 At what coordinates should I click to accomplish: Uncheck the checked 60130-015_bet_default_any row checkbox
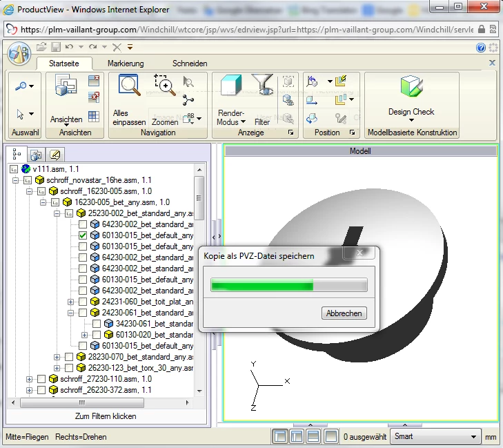(83, 235)
